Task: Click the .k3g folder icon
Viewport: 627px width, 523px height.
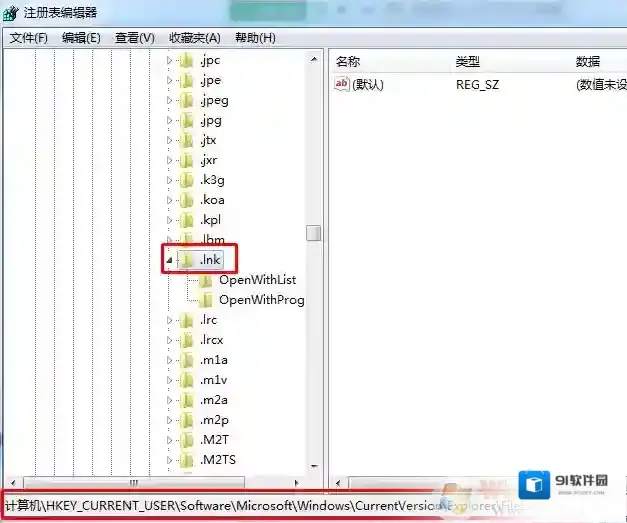Action: coord(187,180)
